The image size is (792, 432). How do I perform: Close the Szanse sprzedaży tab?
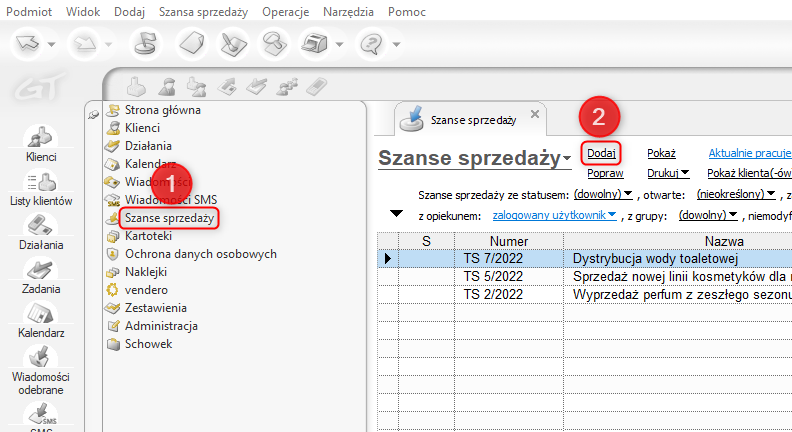click(x=535, y=114)
